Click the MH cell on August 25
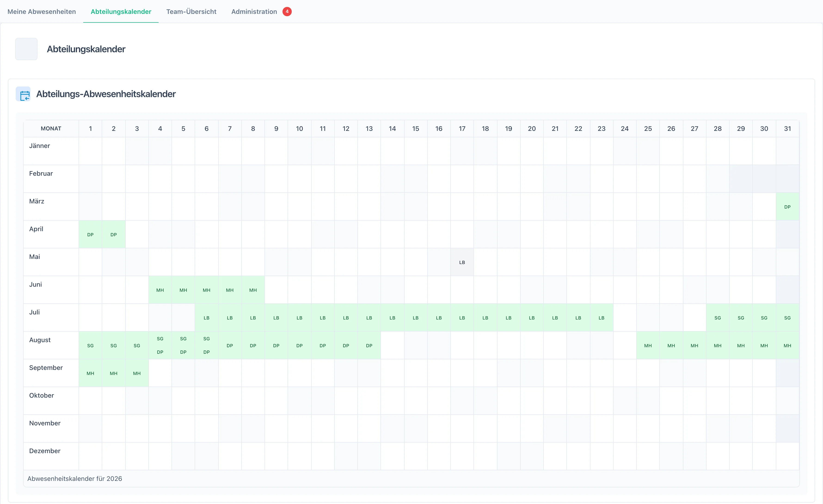Viewport: 823px width, 504px height. [x=648, y=345]
